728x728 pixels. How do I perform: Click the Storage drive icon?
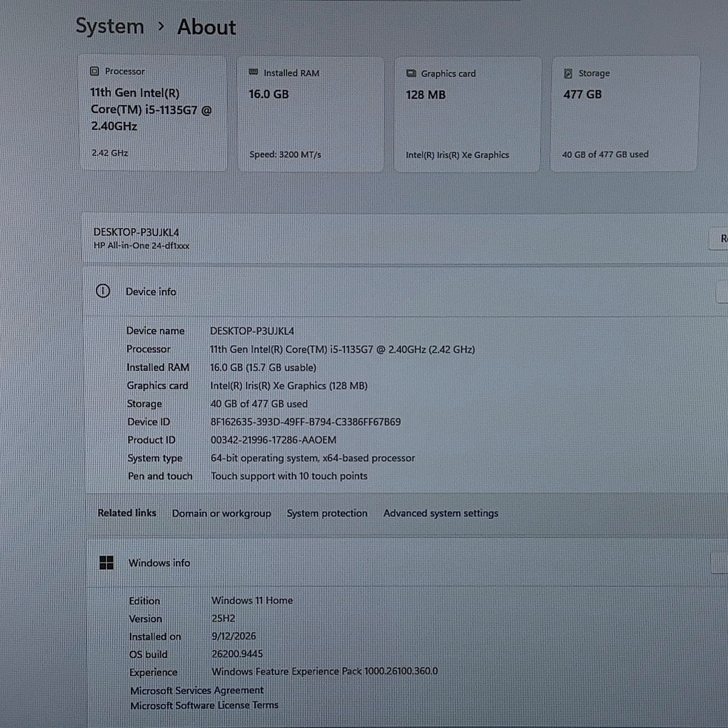[568, 73]
